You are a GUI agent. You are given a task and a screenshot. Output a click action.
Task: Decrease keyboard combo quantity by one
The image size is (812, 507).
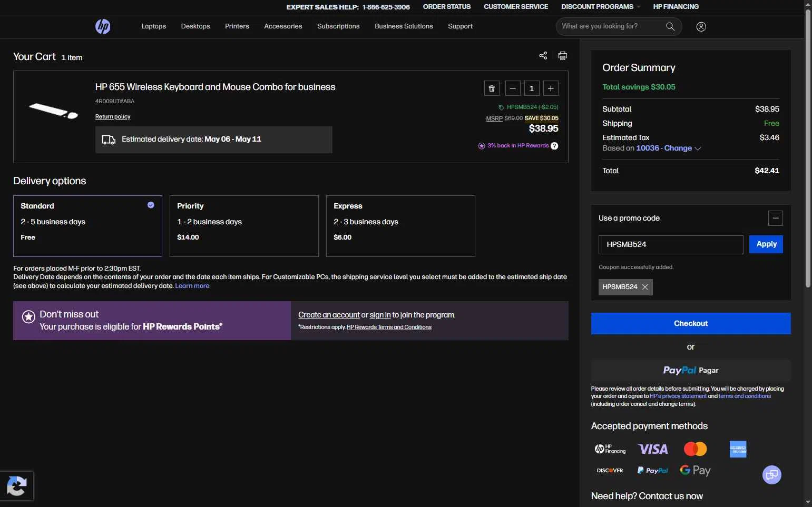(513, 88)
